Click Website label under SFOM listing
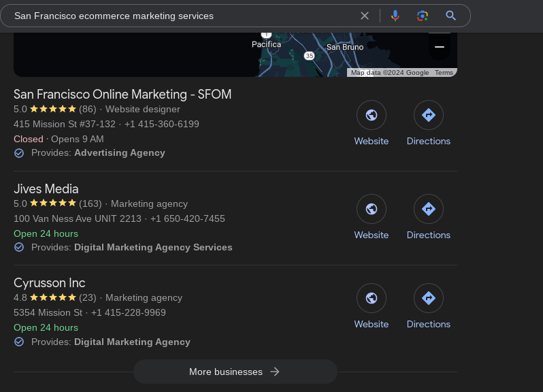 372,142
